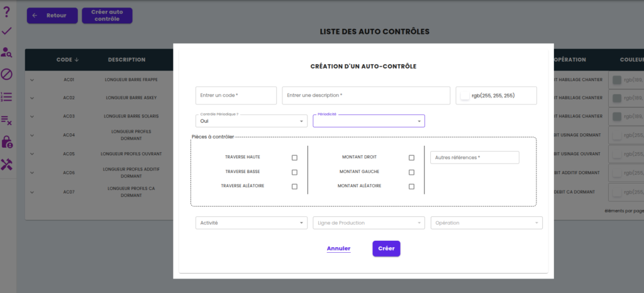Expand the Activité dropdown
The image size is (644, 293).
coord(251,223)
